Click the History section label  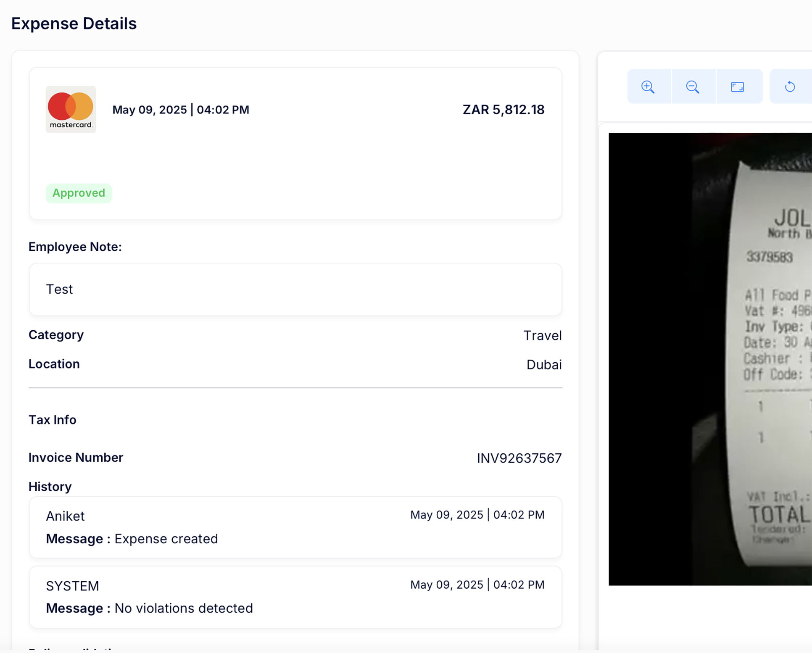click(x=50, y=487)
